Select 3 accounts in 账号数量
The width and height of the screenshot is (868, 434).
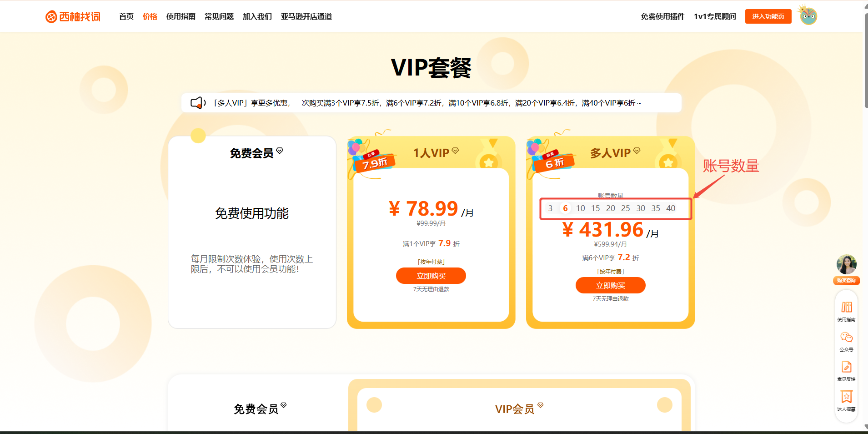point(550,208)
